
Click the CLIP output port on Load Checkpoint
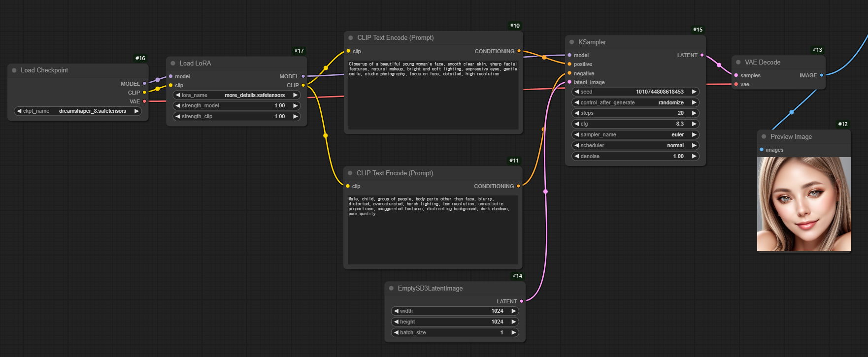point(144,93)
